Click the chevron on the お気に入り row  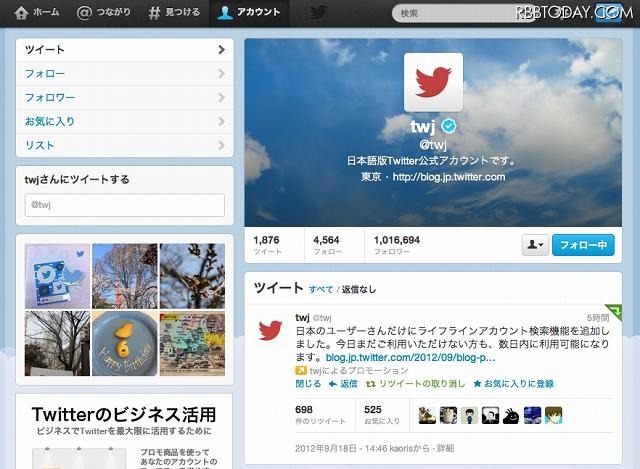(222, 121)
